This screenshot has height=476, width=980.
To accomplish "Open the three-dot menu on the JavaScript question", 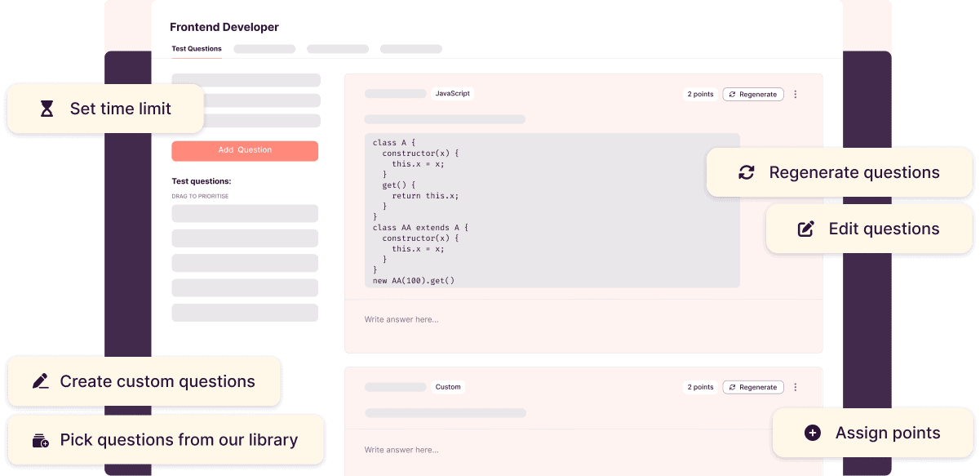I will click(796, 94).
